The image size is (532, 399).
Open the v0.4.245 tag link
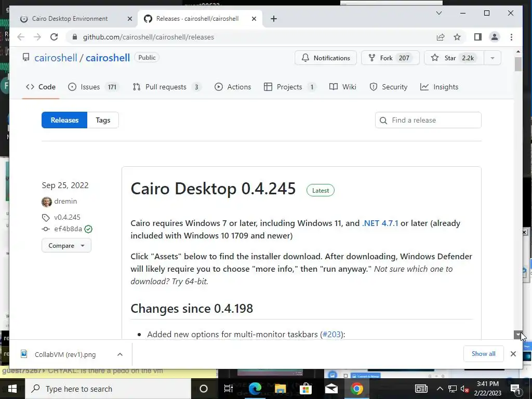tap(67, 217)
